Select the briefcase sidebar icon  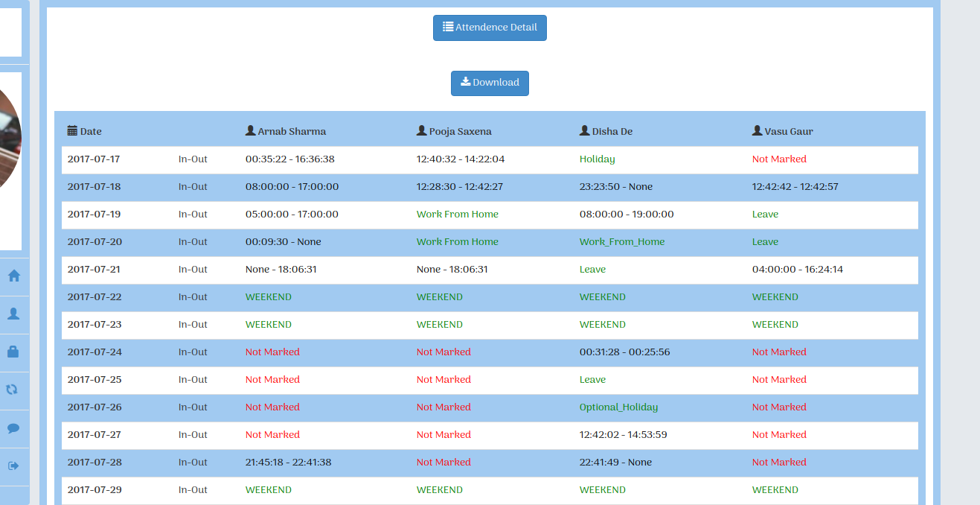point(13,352)
